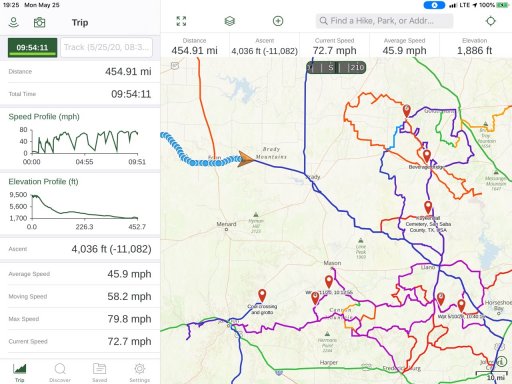512x384 pixels.
Task: Open the map info button
Action: click(x=501, y=361)
